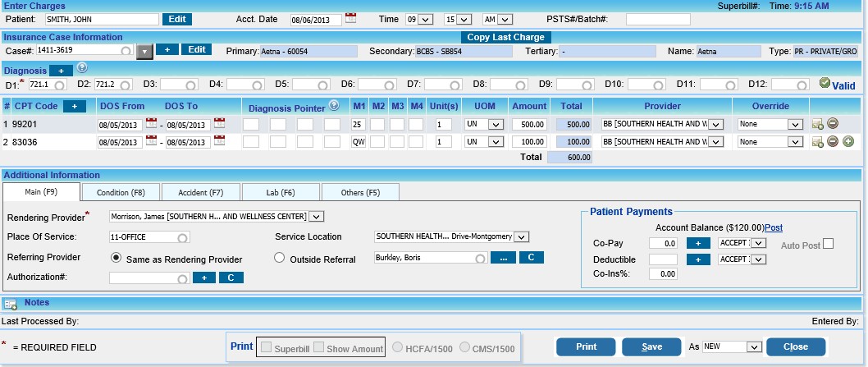Click the Post link beside Account Balance

coord(773,227)
